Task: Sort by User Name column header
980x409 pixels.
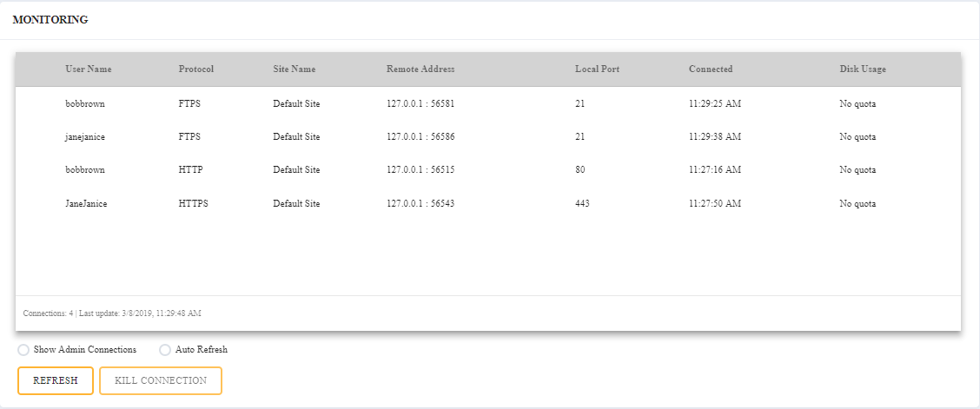Action: point(88,69)
